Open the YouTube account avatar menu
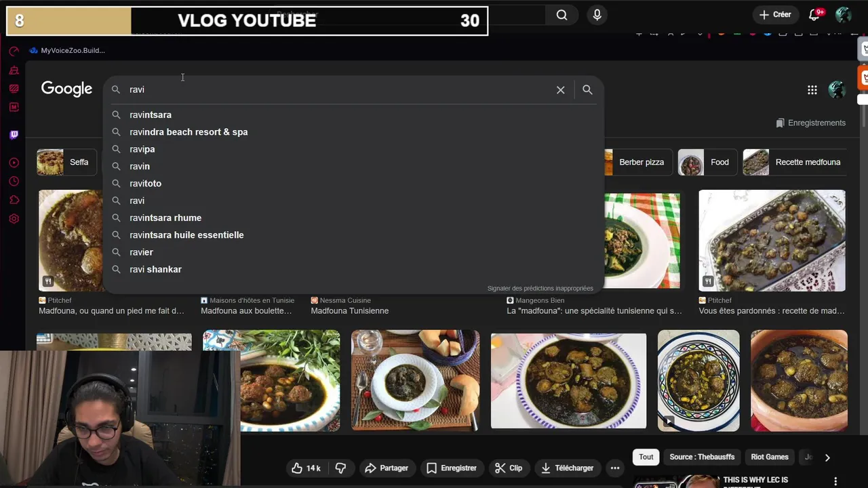The image size is (868, 488). point(844,15)
